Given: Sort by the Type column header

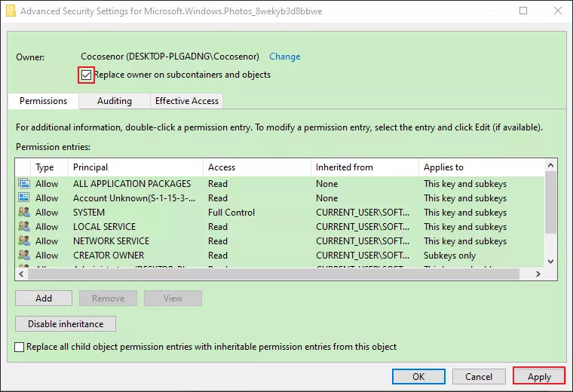Looking at the screenshot, I should point(49,167).
